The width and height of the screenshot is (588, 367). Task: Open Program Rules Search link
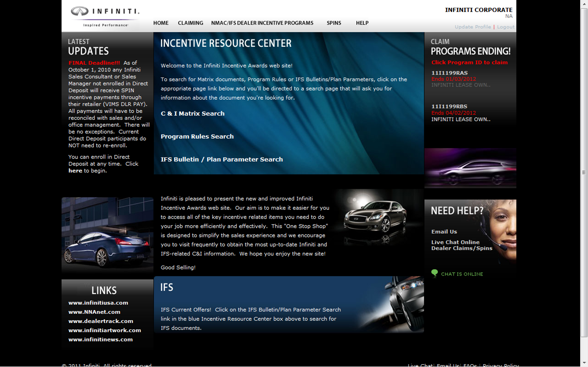pos(197,136)
